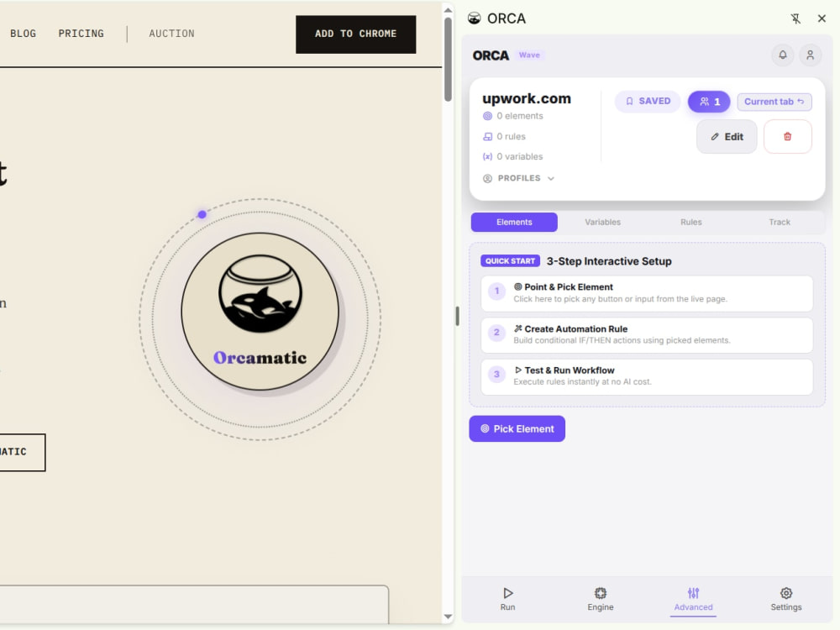The width and height of the screenshot is (840, 630).
Task: Select step 1 Point & Pick Element
Action: 647,293
